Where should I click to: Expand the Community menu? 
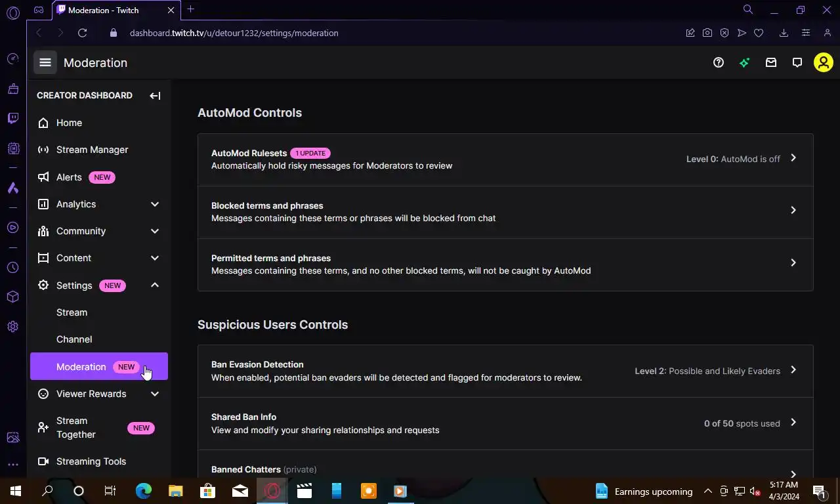point(155,231)
